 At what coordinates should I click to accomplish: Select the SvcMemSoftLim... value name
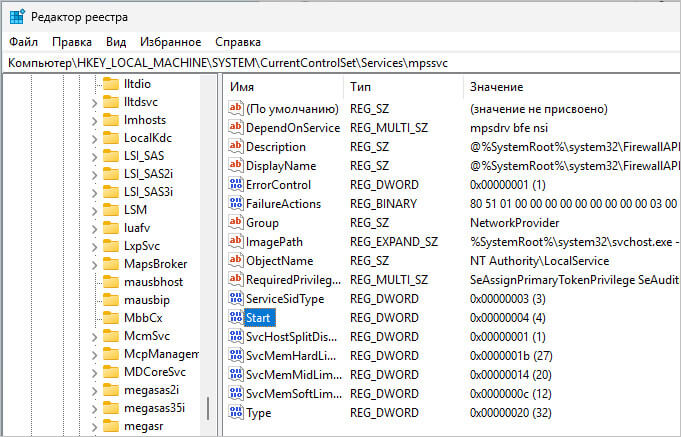(x=294, y=394)
